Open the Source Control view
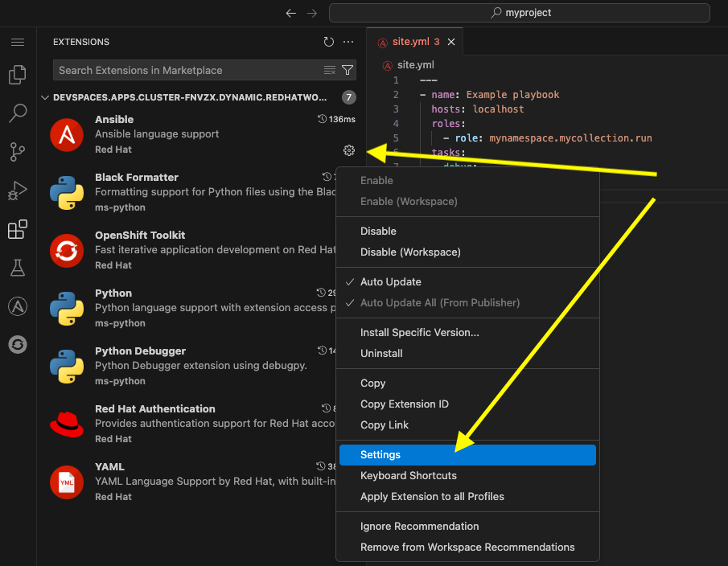The width and height of the screenshot is (728, 566). (18, 151)
